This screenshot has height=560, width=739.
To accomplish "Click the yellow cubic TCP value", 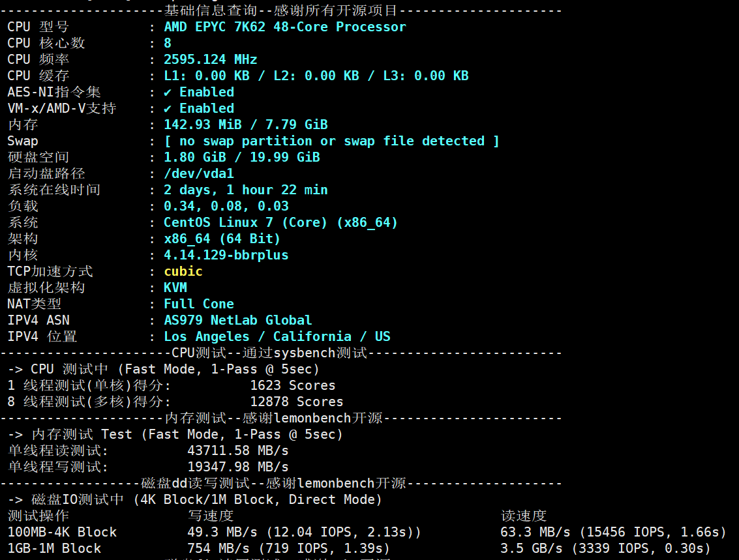I will (x=183, y=271).
